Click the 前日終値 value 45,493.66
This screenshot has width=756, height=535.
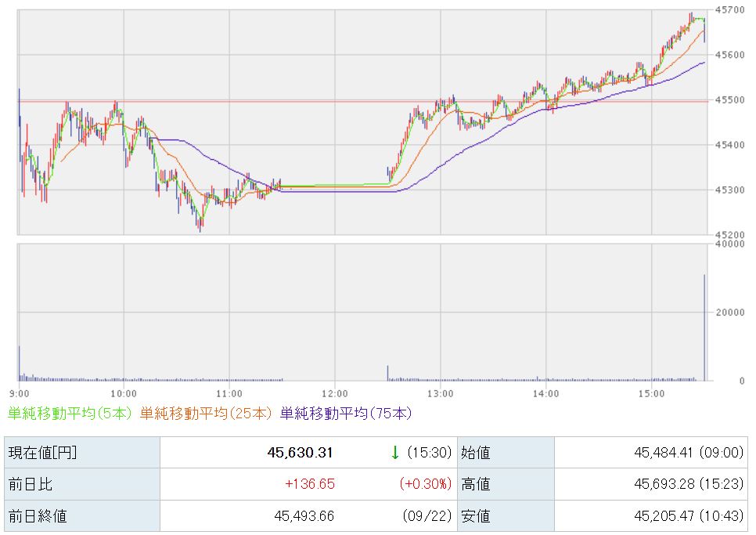[304, 515]
